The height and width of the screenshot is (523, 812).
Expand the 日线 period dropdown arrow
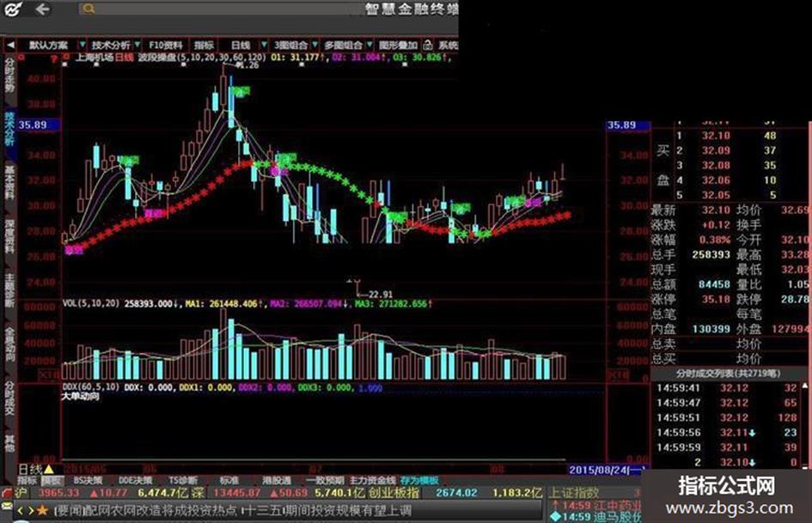coord(264,45)
